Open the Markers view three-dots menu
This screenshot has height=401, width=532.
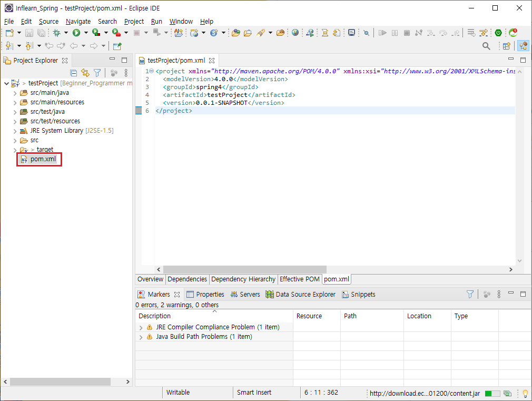(499, 294)
